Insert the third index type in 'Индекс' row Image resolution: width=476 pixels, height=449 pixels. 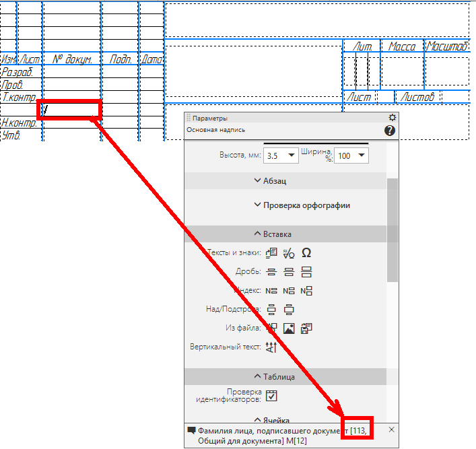[x=306, y=291]
